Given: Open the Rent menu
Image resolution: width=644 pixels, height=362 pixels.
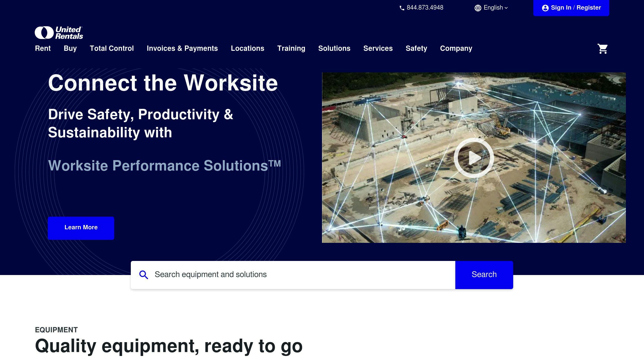Looking at the screenshot, I should 43,48.
